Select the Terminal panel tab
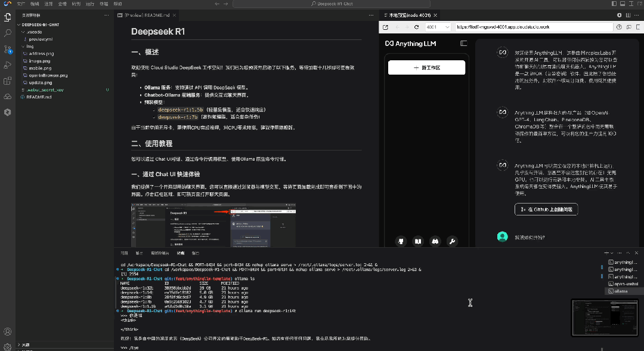The height and width of the screenshot is (351, 644). 180,253
